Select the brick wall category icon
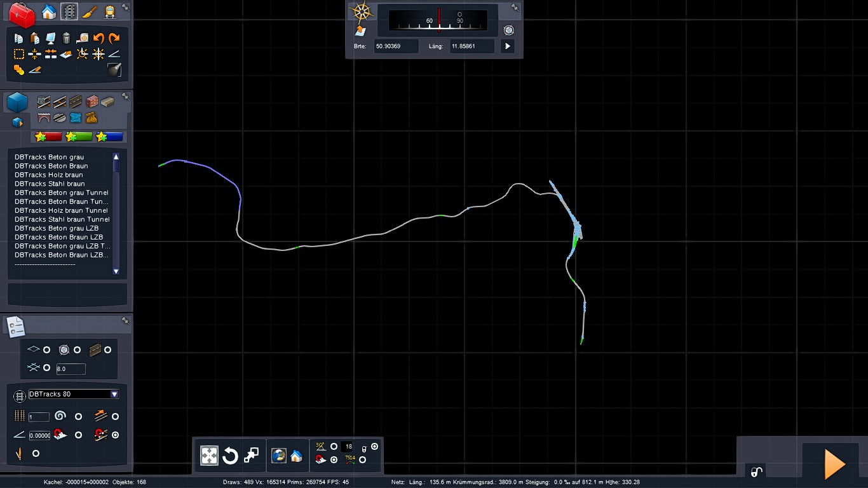Screen dimensions: 868x488 [x=92, y=102]
